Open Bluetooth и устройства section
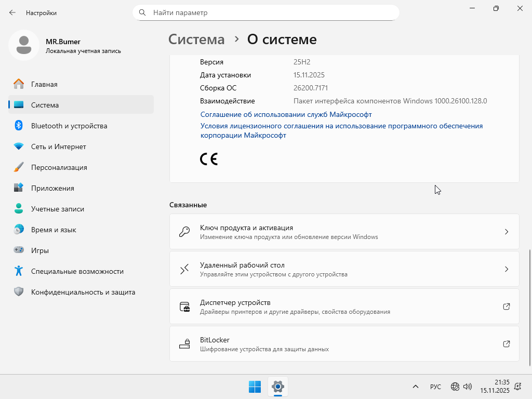 tap(69, 126)
